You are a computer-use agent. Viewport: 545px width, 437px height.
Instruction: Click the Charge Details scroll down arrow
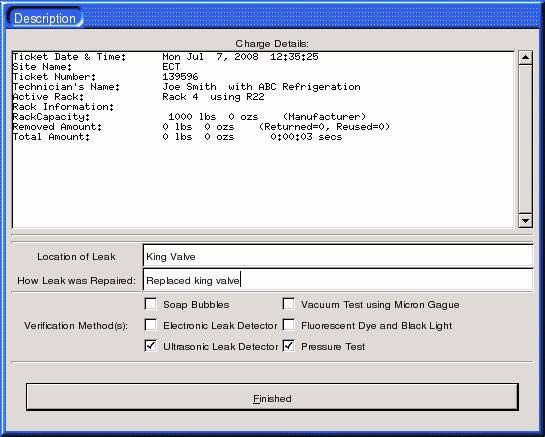coord(525,220)
